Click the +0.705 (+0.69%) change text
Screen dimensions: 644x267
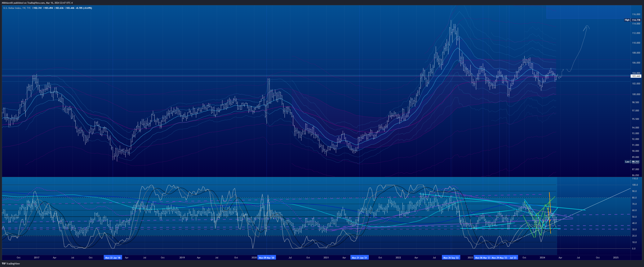point(84,8)
